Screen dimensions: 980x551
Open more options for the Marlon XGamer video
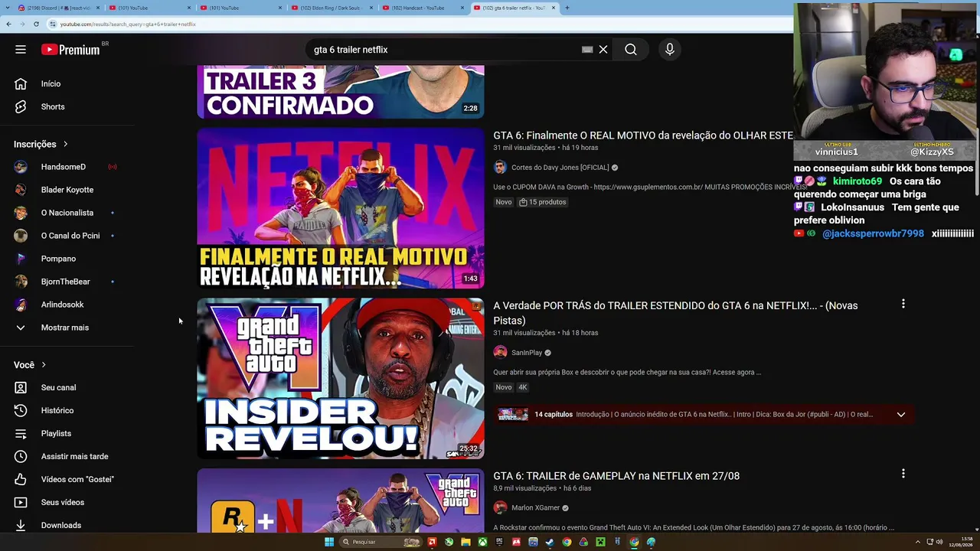point(903,474)
